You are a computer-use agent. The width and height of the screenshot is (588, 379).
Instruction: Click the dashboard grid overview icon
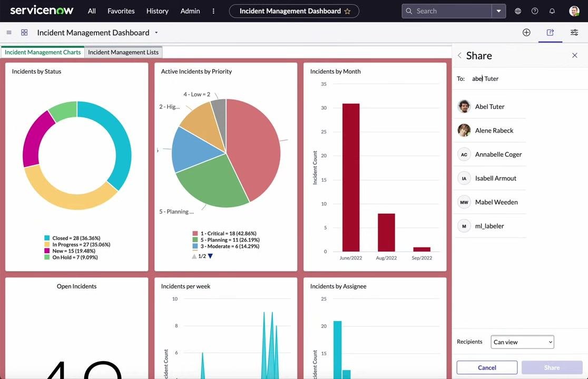(24, 33)
